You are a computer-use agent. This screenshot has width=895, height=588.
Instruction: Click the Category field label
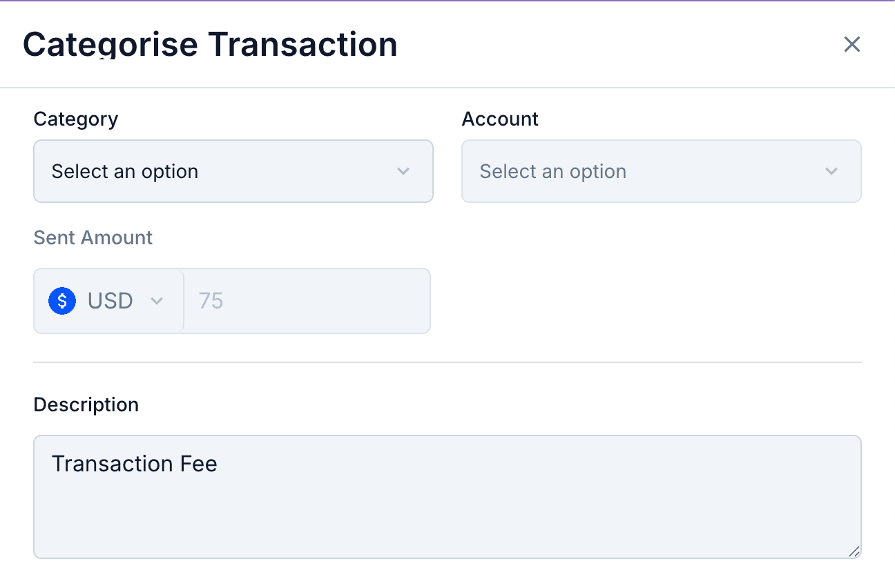pyautogui.click(x=75, y=119)
